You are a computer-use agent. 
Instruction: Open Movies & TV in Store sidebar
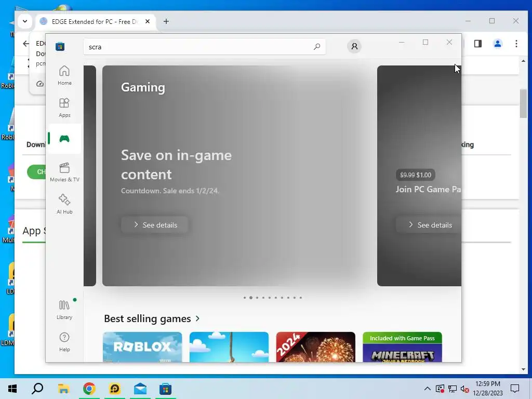64,172
